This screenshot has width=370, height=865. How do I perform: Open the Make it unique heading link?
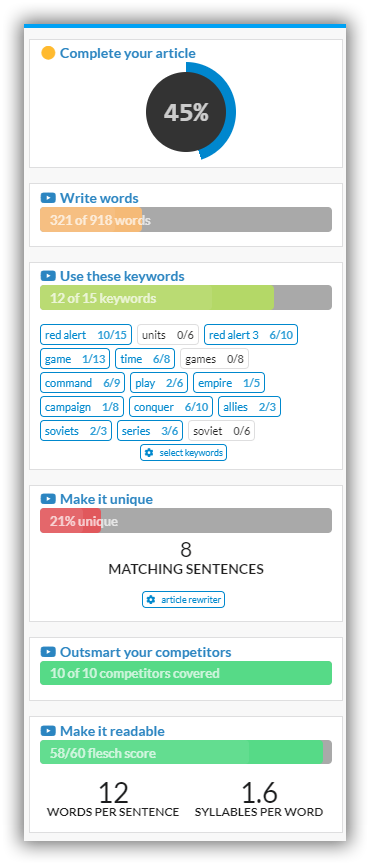(106, 499)
